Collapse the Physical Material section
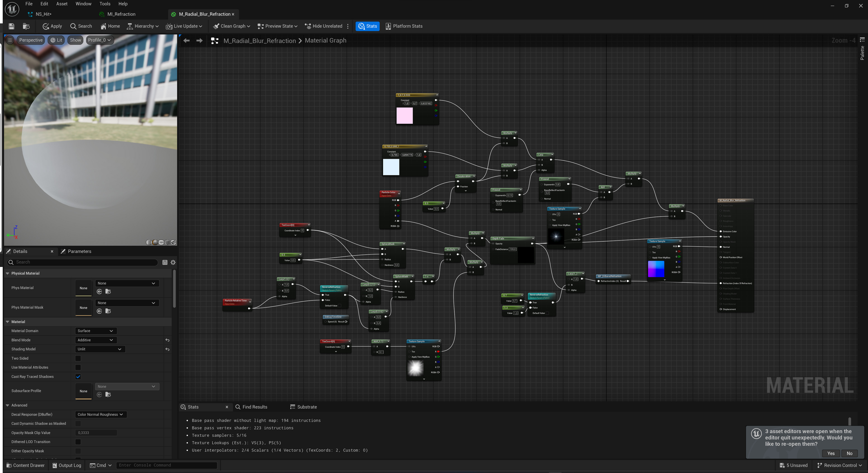 point(7,273)
